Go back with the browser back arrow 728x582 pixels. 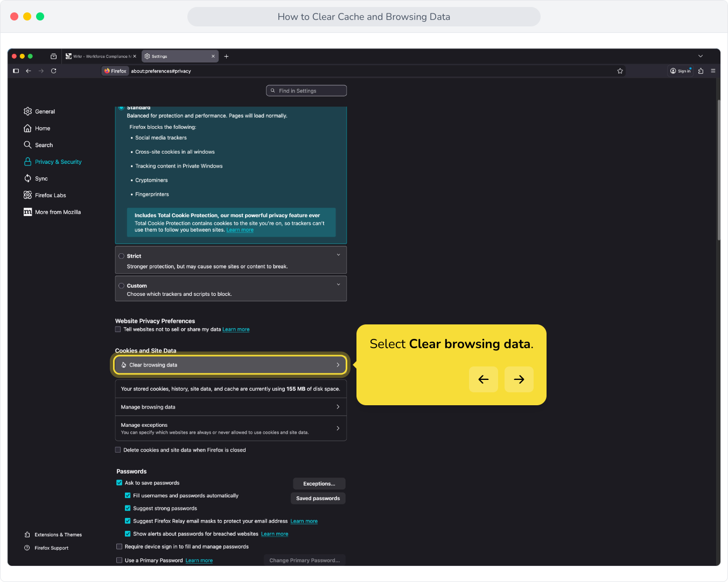[29, 71]
